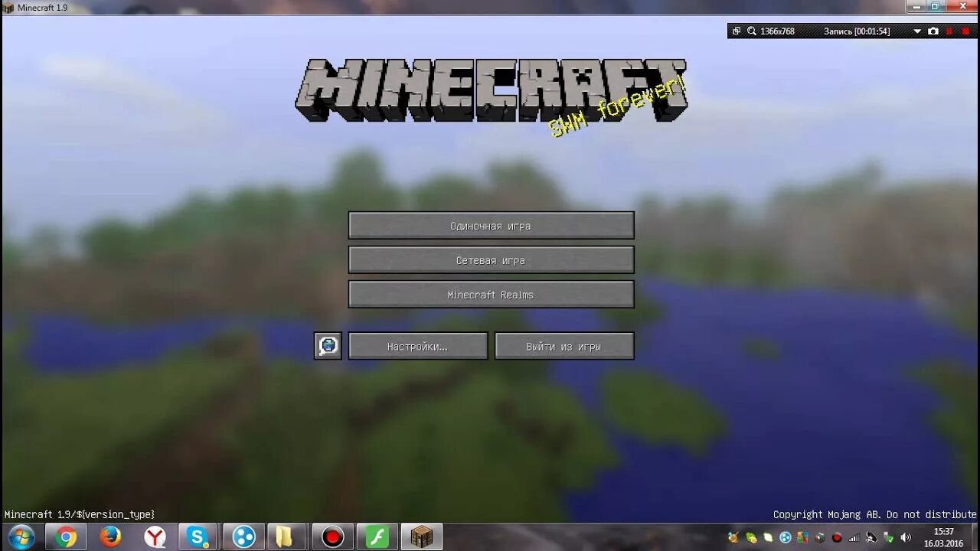Click the red record tray icon
Viewport: 980px width, 551px height.
(x=837, y=537)
